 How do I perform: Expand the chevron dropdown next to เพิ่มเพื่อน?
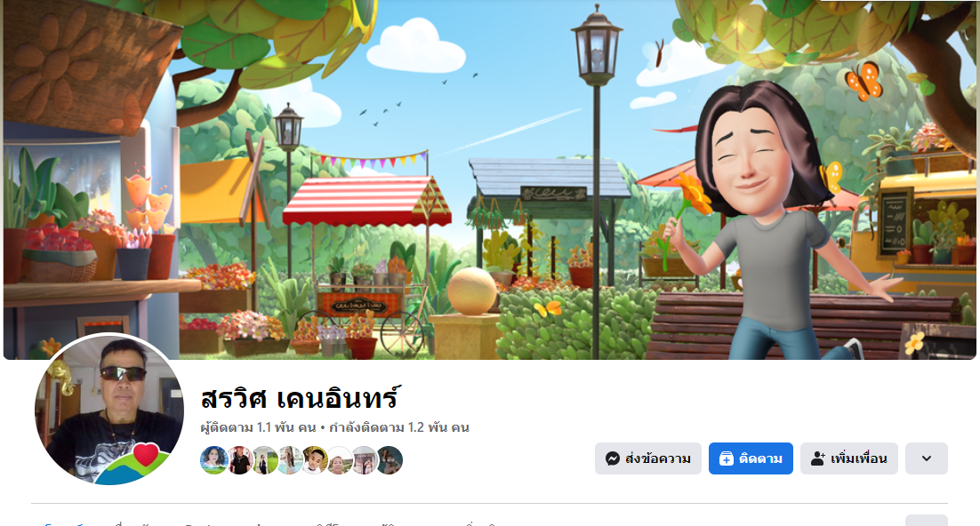pyautogui.click(x=927, y=458)
